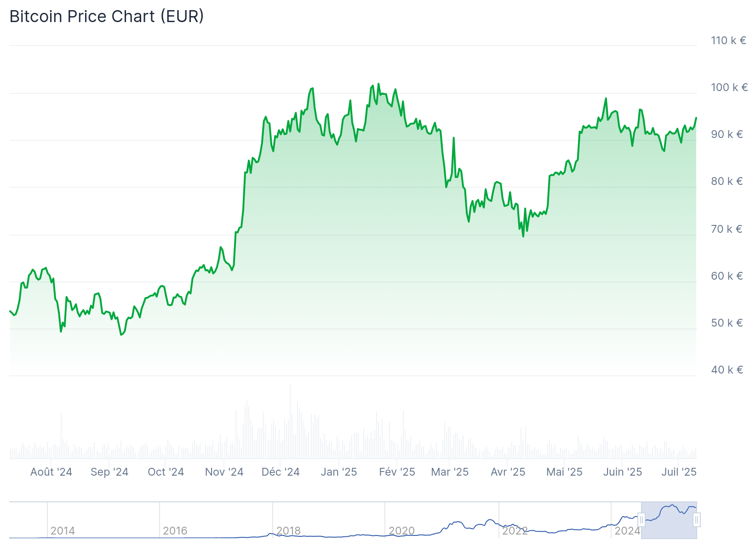The height and width of the screenshot is (552, 756).
Task: Select the 'Jan '25' axis label
Action: pyautogui.click(x=339, y=472)
